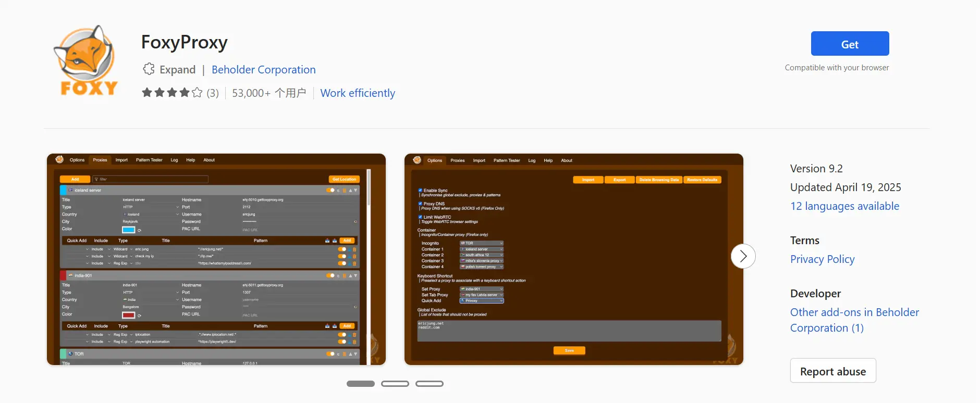Open the Quick Add Privoxy dropdown
The image size is (980, 403).
[481, 301]
